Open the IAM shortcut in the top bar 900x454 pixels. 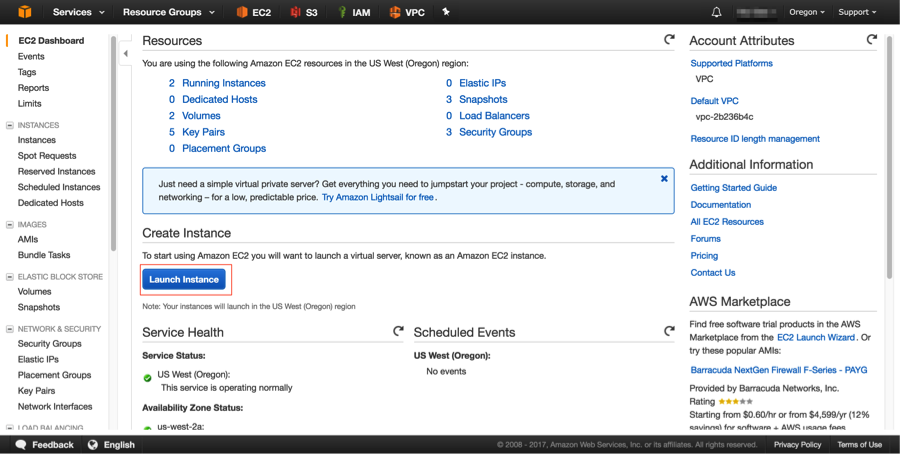tap(353, 12)
